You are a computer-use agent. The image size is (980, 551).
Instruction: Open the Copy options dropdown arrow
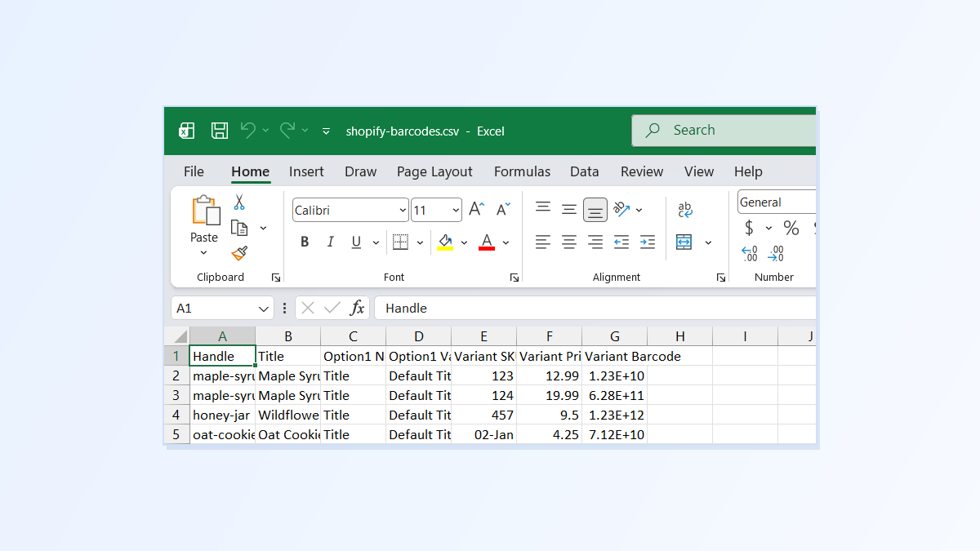click(x=263, y=228)
